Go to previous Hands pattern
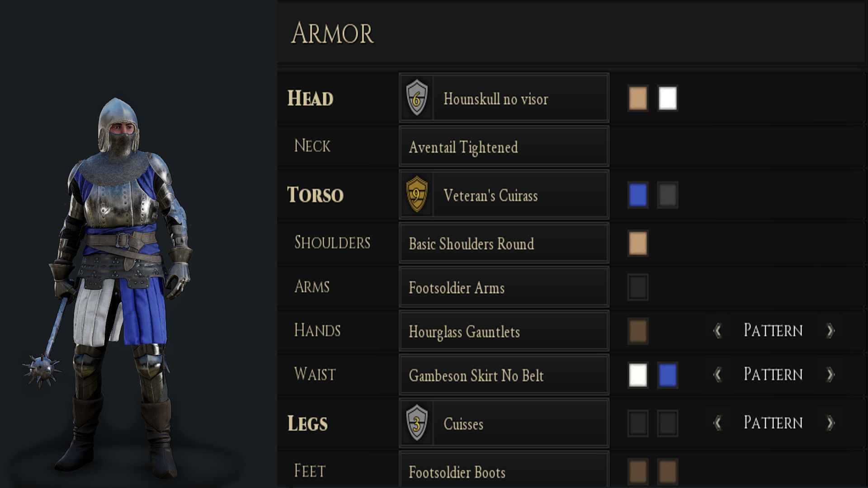Image resolution: width=868 pixels, height=488 pixels. tap(717, 331)
